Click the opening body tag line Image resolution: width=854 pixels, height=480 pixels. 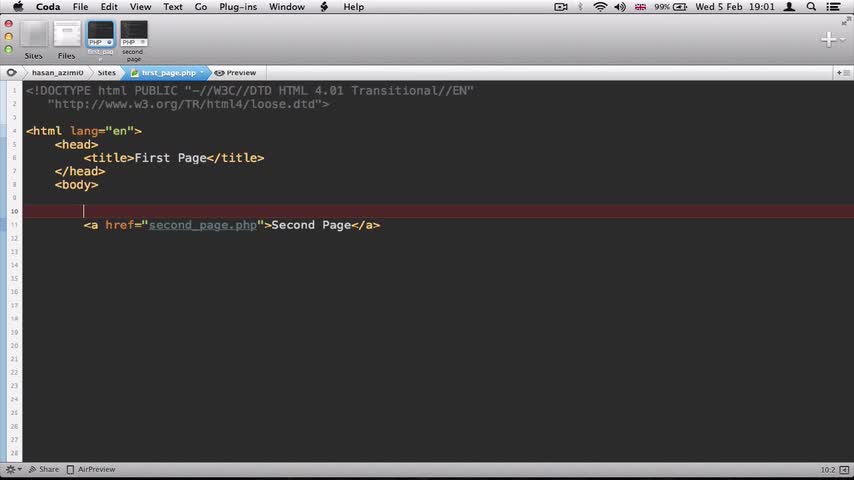tap(76, 185)
